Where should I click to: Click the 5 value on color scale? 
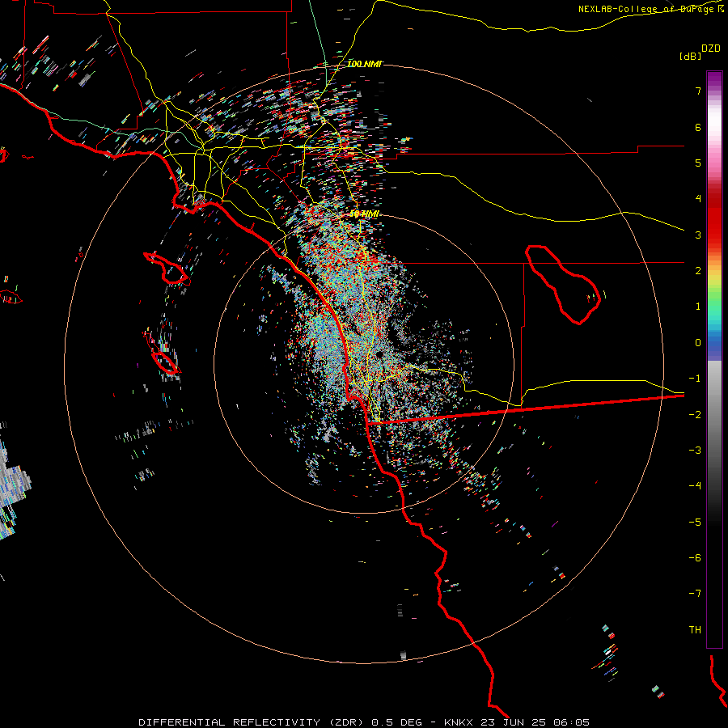click(x=698, y=163)
